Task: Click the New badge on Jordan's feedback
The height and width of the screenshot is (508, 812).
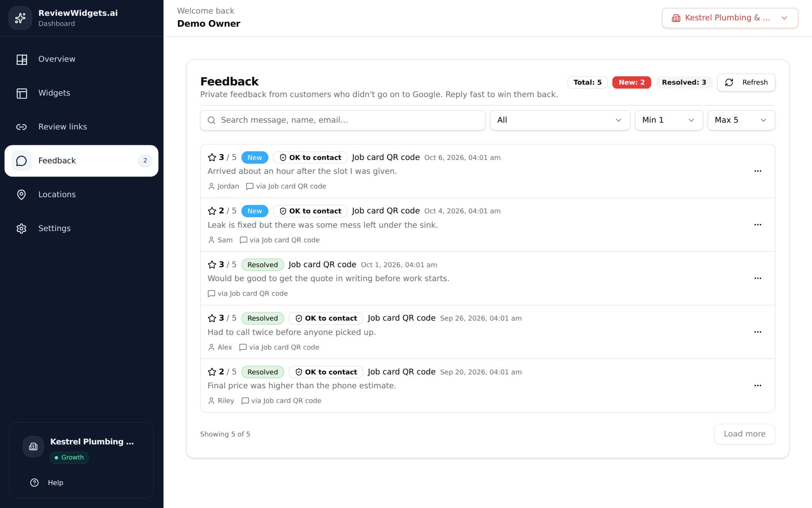Action: tap(255, 158)
